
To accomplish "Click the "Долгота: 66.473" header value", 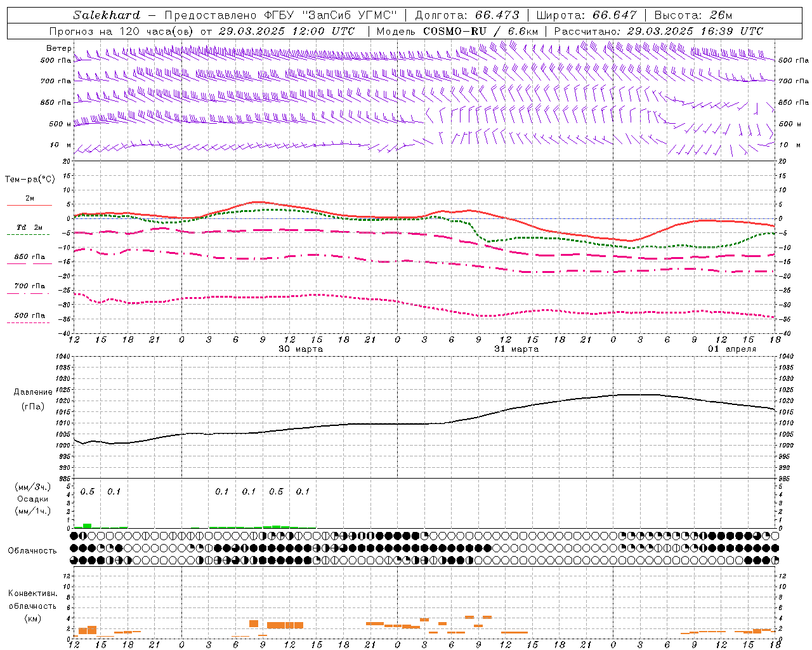I will click(x=467, y=15).
